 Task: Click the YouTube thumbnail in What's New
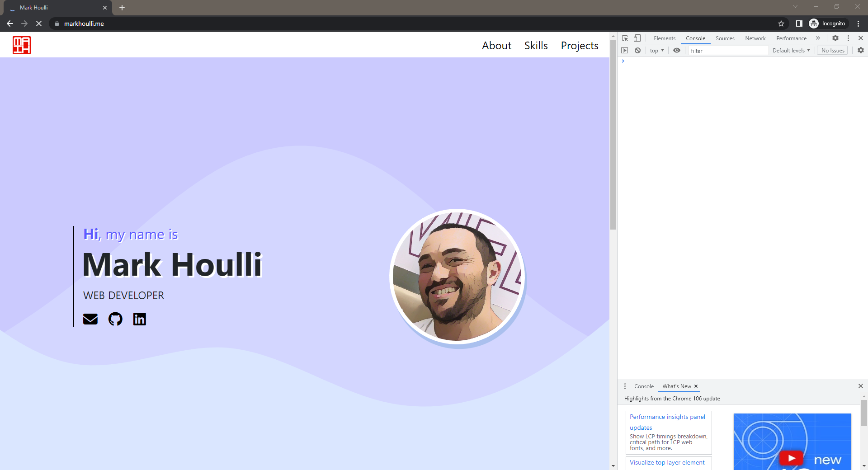pos(792,442)
